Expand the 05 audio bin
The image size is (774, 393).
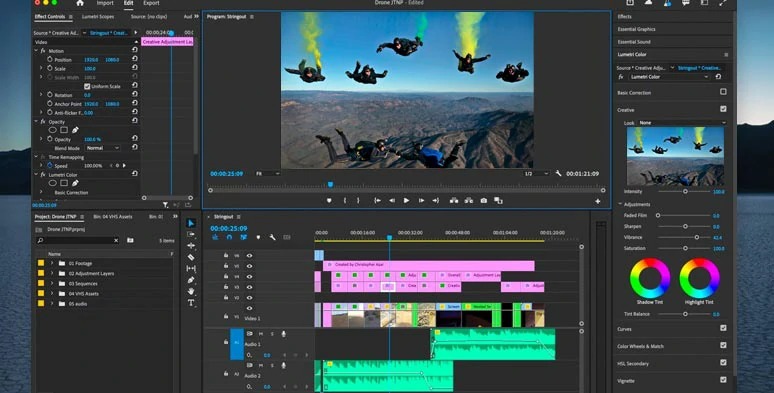[52, 304]
